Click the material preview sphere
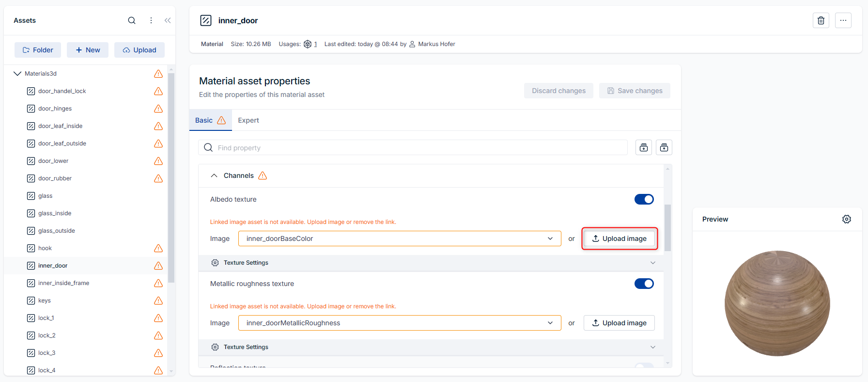The height and width of the screenshot is (382, 868). click(777, 303)
